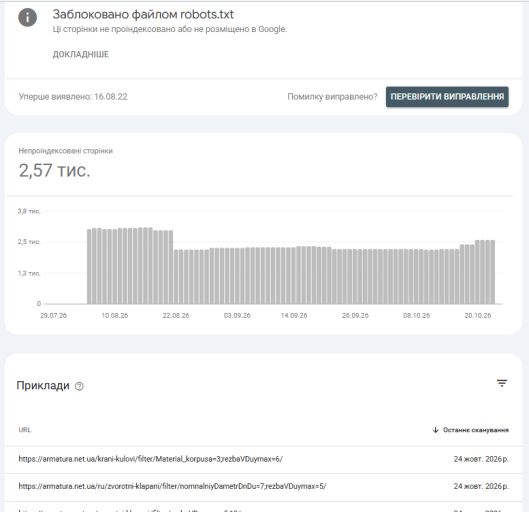
Task: Click the Помилку виправлено? text
Action: 332,97
